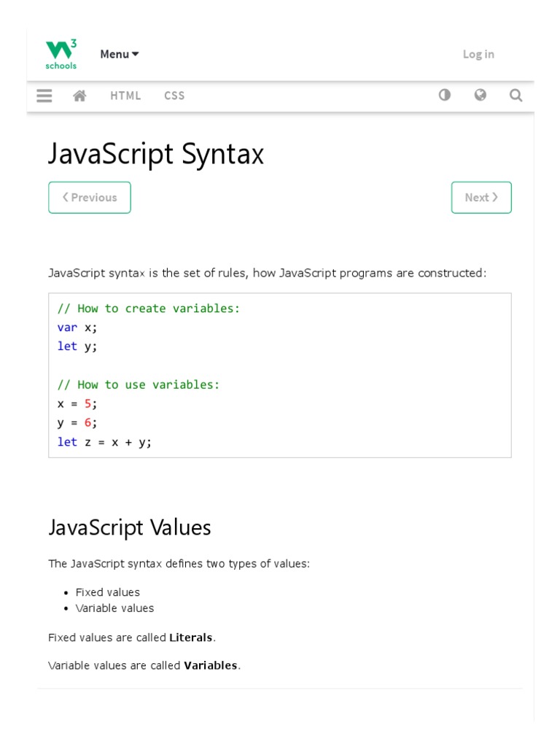Open the globe language icon
560x747 pixels.
pyautogui.click(x=480, y=95)
